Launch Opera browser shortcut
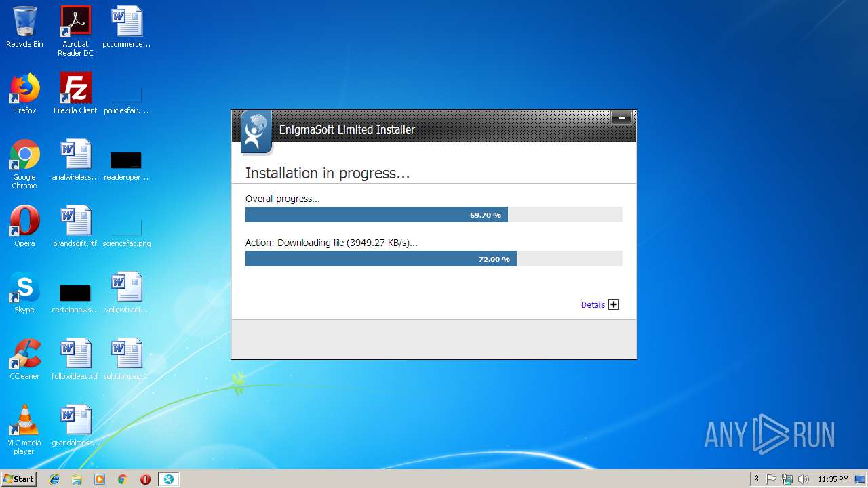 [x=24, y=226]
